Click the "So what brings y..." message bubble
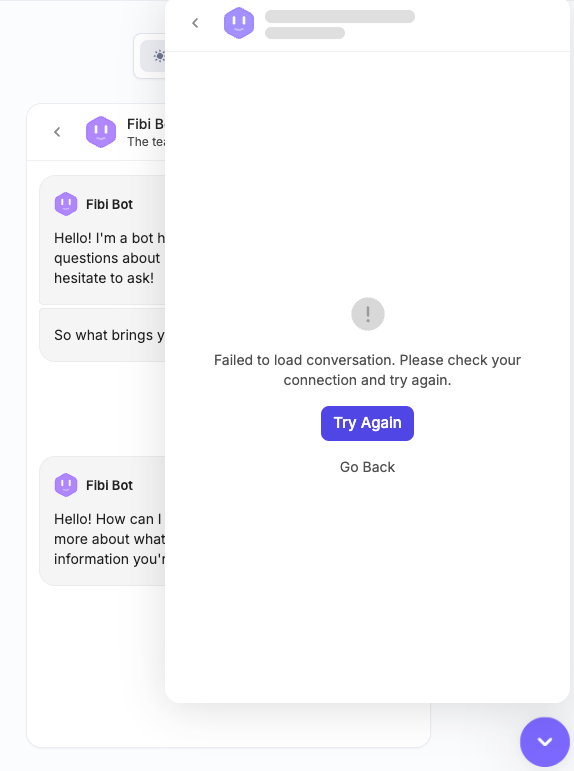Screen dimensions: 574x771 tap(102, 335)
